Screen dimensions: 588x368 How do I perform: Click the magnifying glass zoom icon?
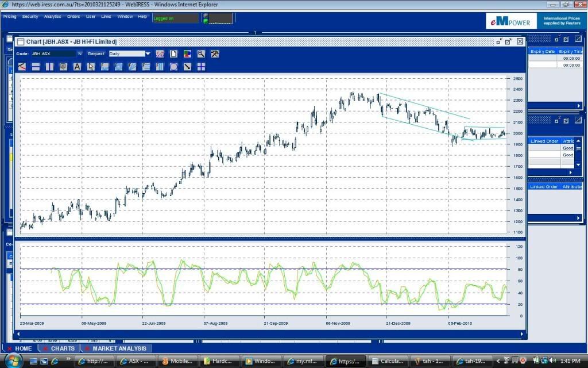pos(201,53)
